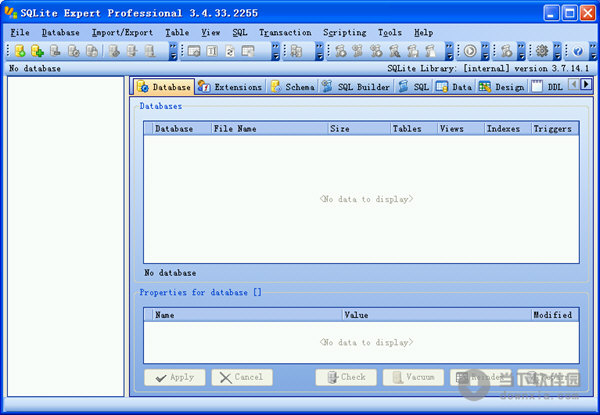Screen dimensions: 600x415
Task: Open the View menu
Action: [211, 33]
